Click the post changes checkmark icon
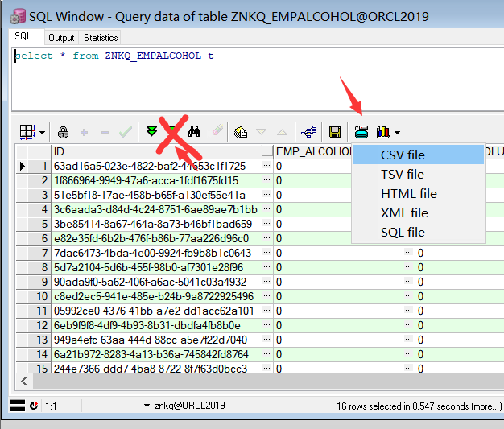This screenshot has width=504, height=429. 126,132
